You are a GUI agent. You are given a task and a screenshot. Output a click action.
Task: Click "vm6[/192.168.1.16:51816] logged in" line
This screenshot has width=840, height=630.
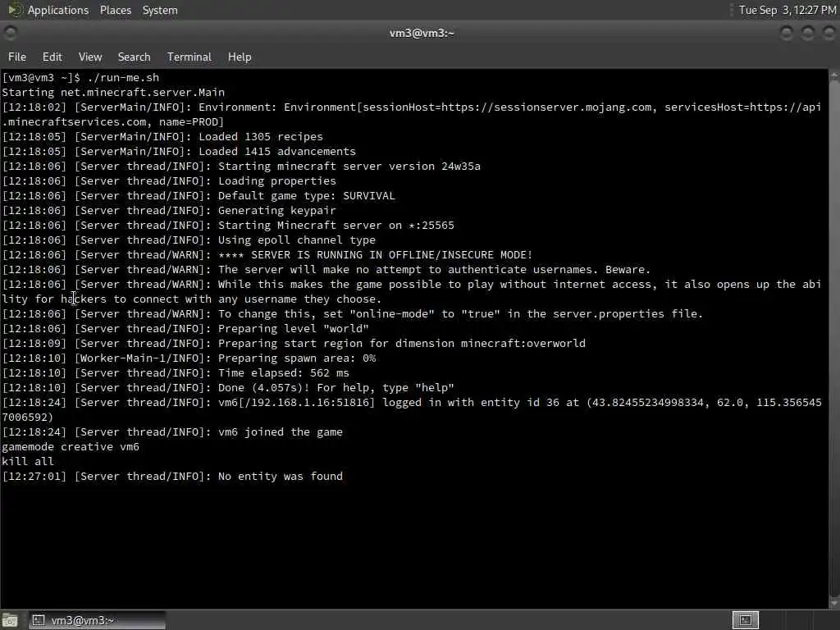pyautogui.click(x=412, y=410)
